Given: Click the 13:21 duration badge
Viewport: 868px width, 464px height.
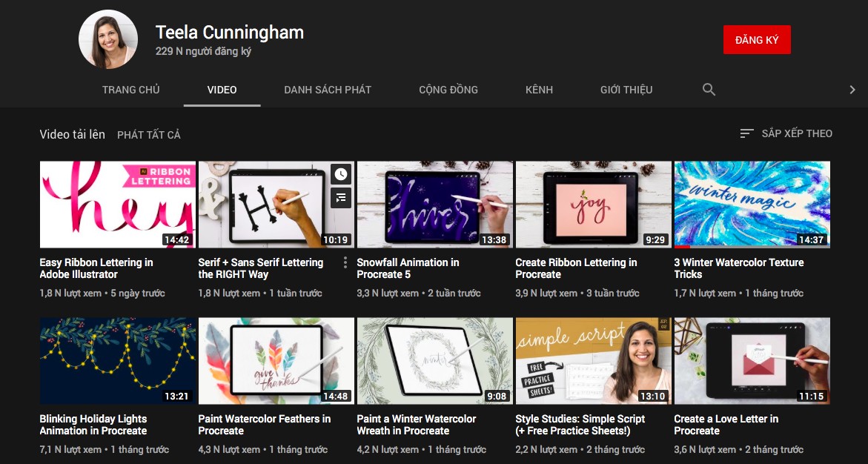Looking at the screenshot, I should point(176,396).
